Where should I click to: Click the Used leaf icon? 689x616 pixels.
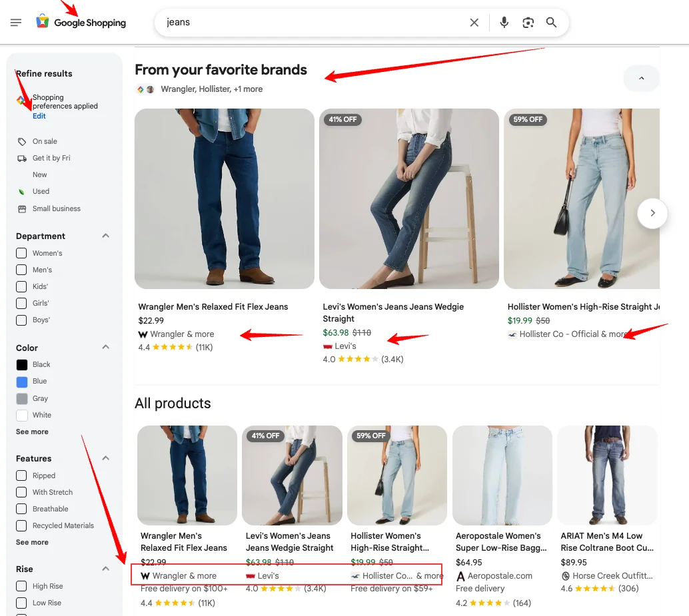coord(21,191)
